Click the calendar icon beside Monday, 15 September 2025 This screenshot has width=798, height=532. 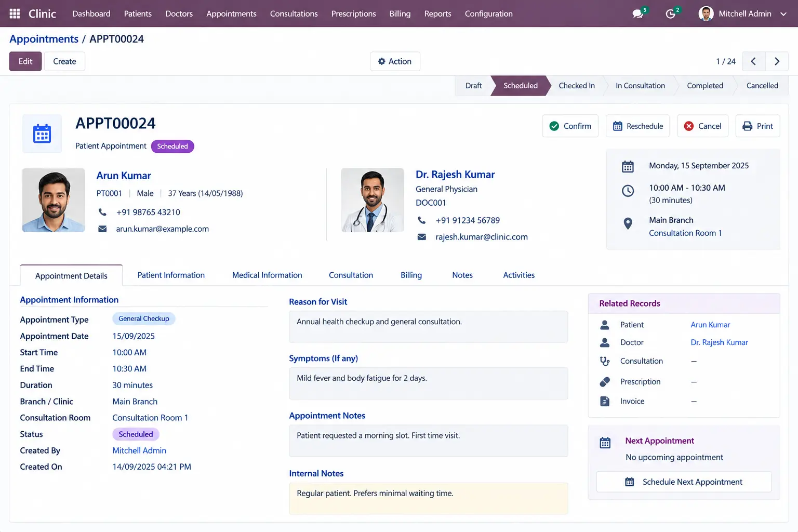click(628, 166)
